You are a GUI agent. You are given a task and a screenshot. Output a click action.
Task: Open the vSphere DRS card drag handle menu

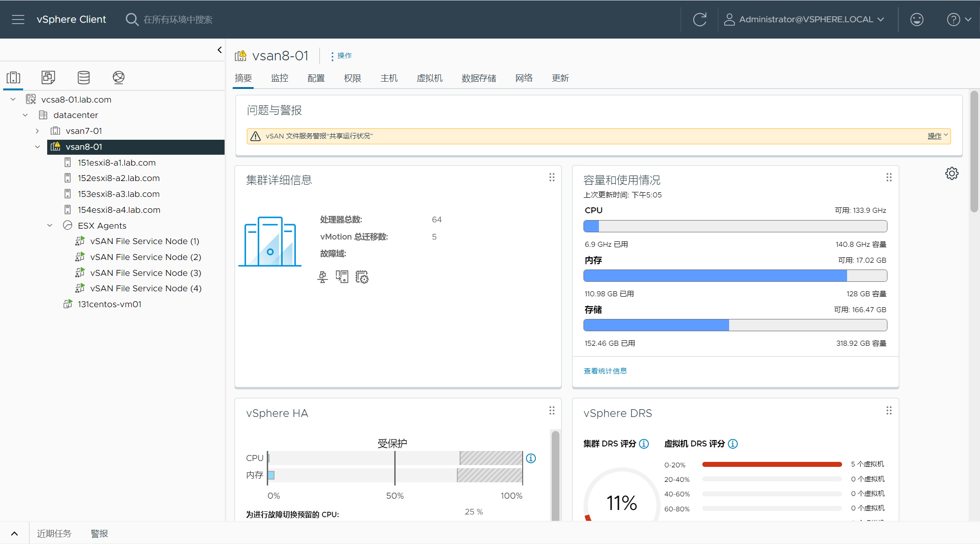click(x=889, y=411)
